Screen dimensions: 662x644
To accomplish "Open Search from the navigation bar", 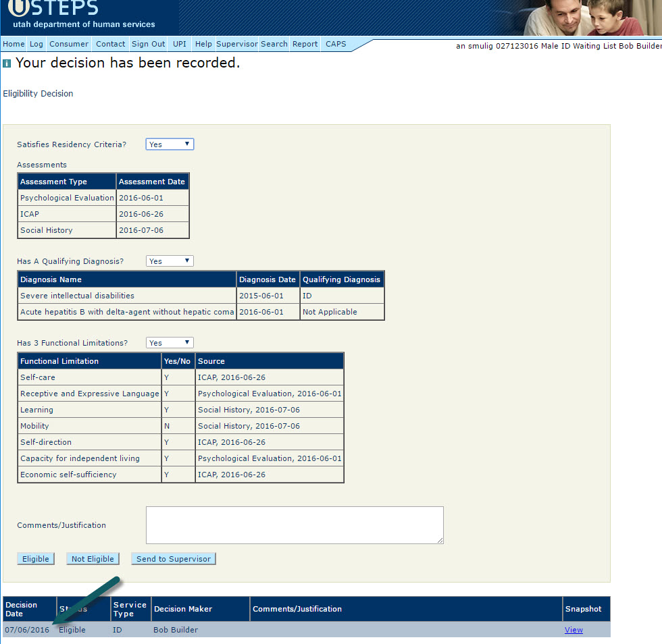I will coord(274,44).
